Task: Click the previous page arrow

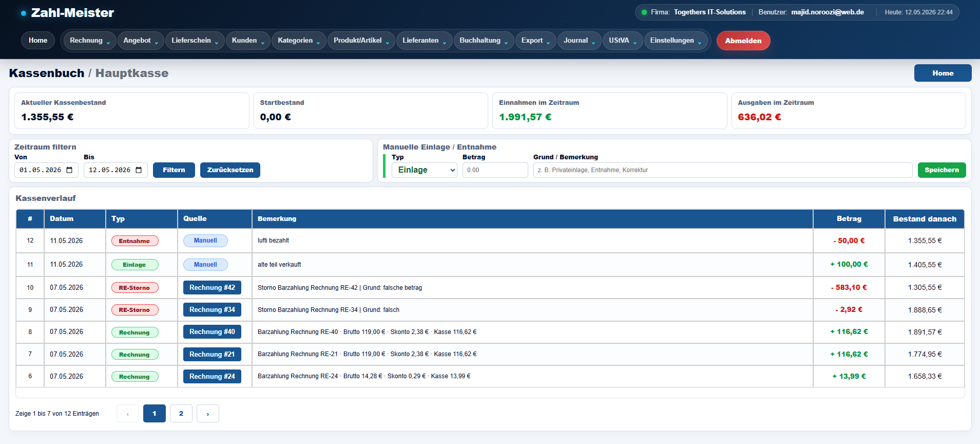Action: pos(128,414)
